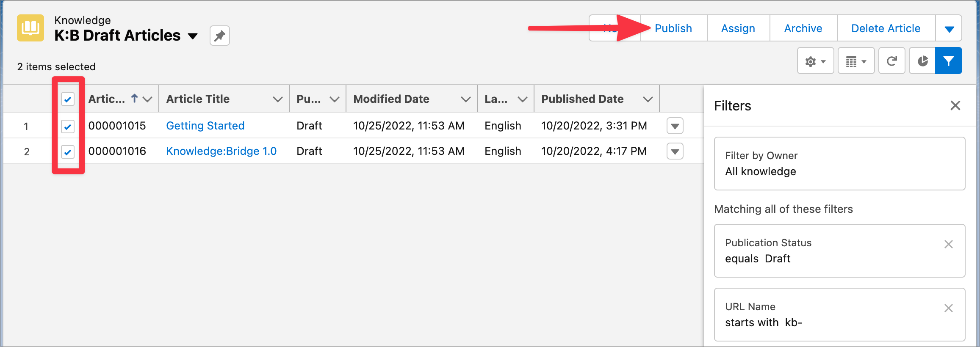Open the list view switcher dropdown arrow

193,36
